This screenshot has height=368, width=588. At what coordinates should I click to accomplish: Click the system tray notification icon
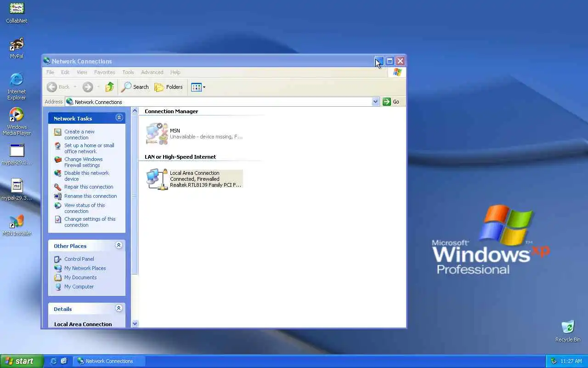pos(554,361)
